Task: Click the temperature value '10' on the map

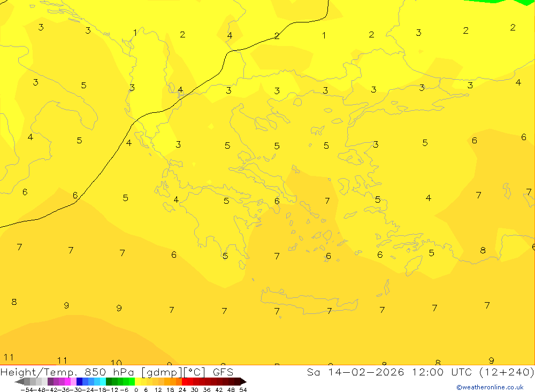Action: pos(116,362)
